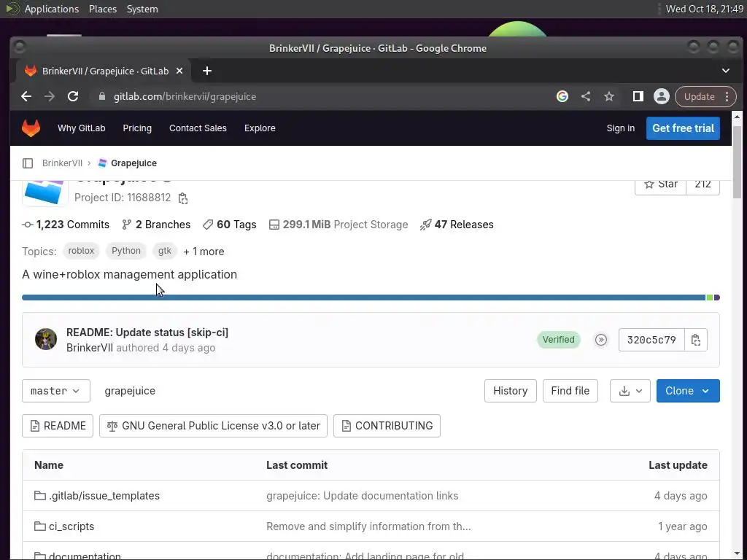This screenshot has width=747, height=560.
Task: Select the gtk topic badge
Action: point(164,251)
